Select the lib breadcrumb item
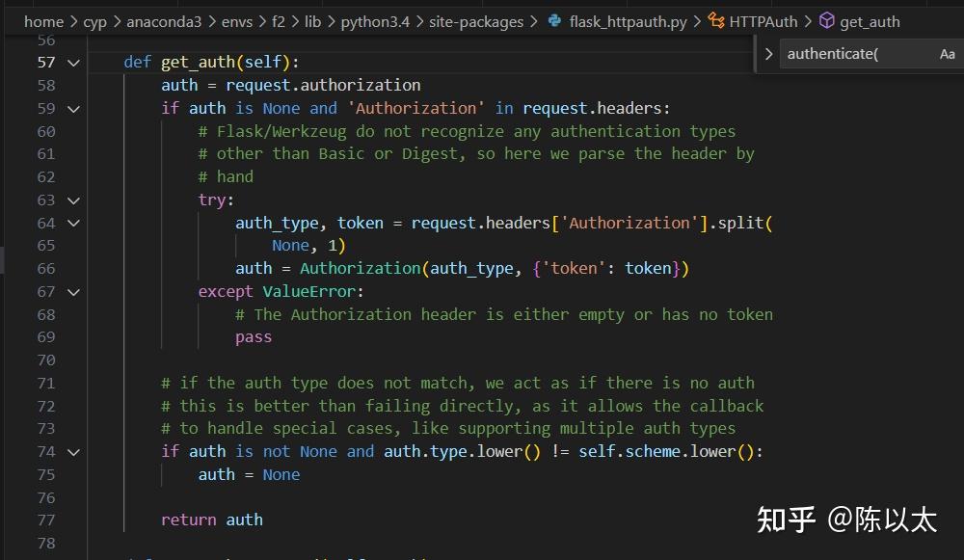Image resolution: width=964 pixels, height=560 pixels. point(313,21)
